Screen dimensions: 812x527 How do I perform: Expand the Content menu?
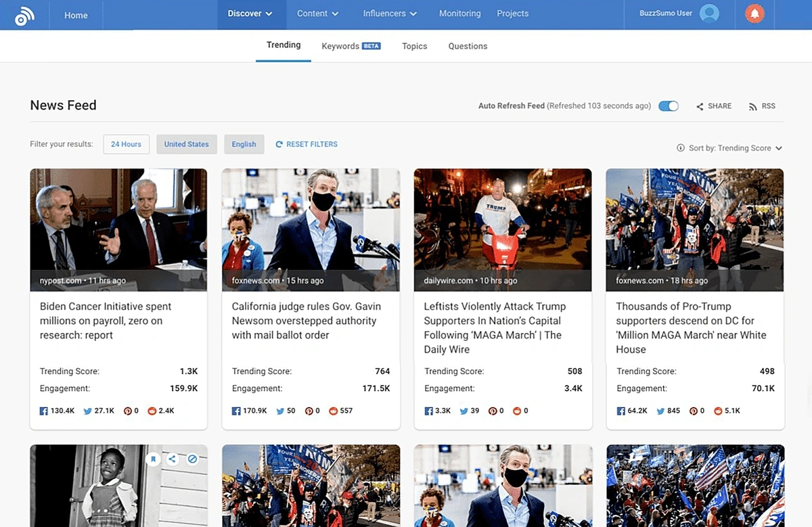(x=317, y=14)
